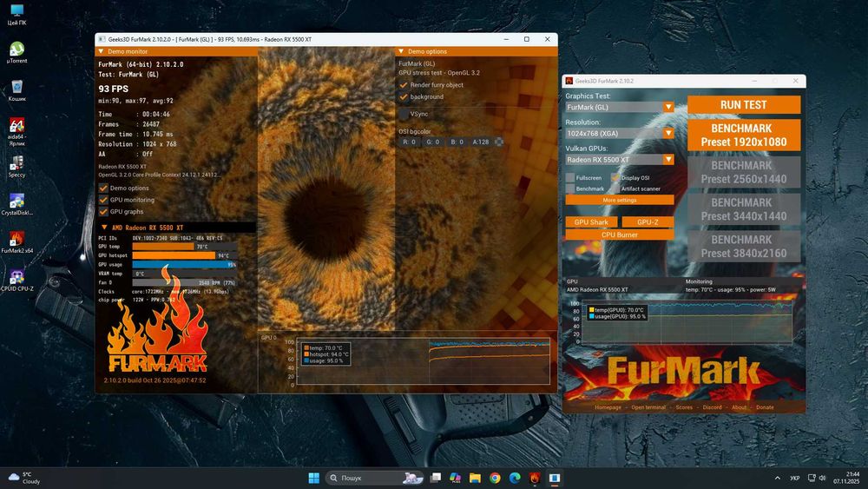Collapse the AMD Radeon RX 5500 XT section

[x=104, y=228]
